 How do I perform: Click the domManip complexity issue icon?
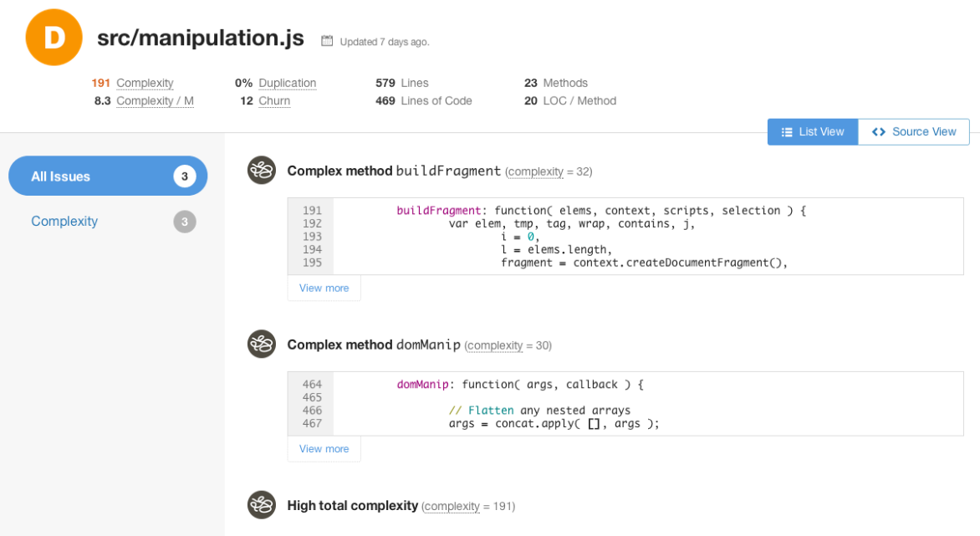262,345
